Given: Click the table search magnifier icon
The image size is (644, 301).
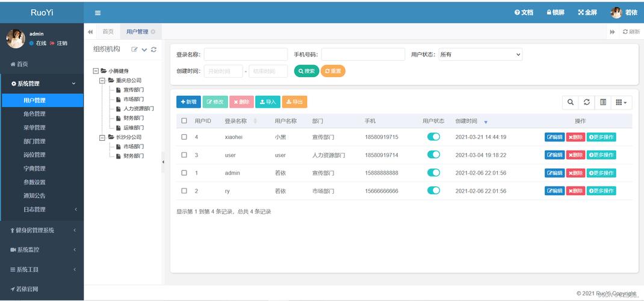Looking at the screenshot, I should 570,102.
